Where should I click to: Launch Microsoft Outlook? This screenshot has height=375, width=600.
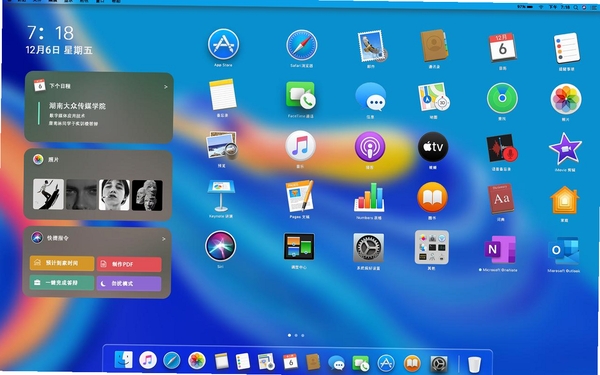tap(564, 251)
